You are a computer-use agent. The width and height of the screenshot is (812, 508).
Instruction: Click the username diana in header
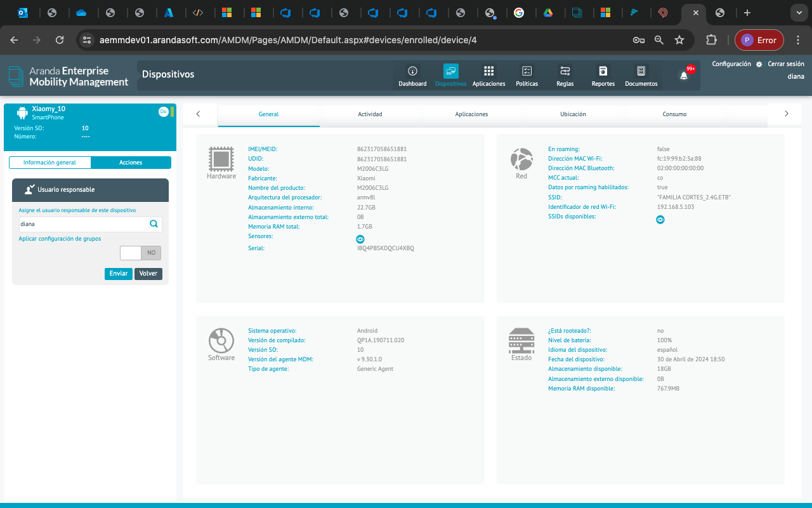pyautogui.click(x=796, y=76)
